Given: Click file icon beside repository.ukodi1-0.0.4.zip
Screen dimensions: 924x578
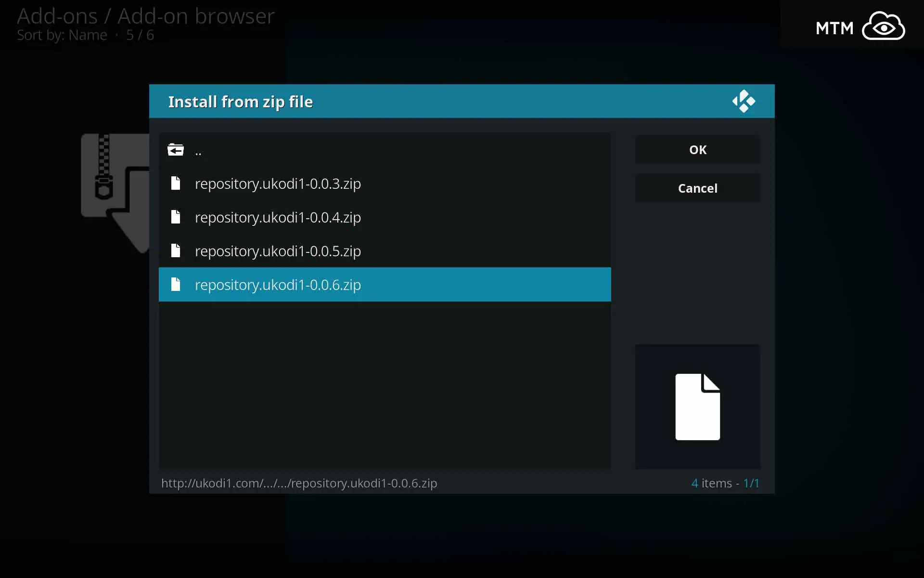Looking at the screenshot, I should coord(176,217).
